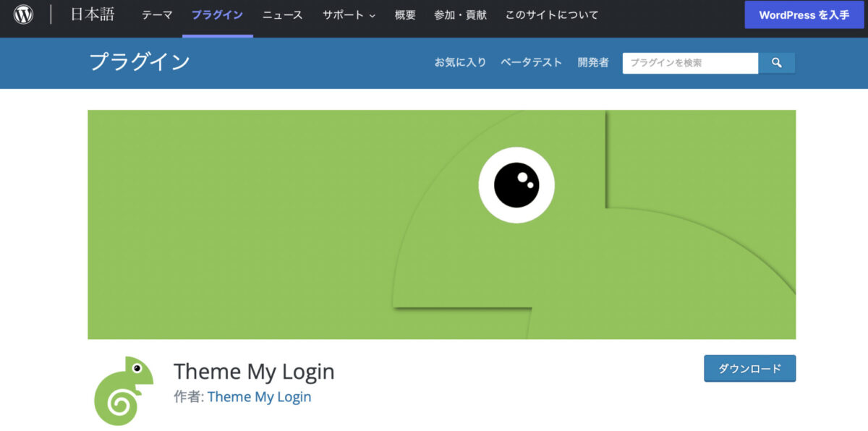Viewport: 868px width, 431px height.
Task: Open the お気に入り link
Action: 460,63
